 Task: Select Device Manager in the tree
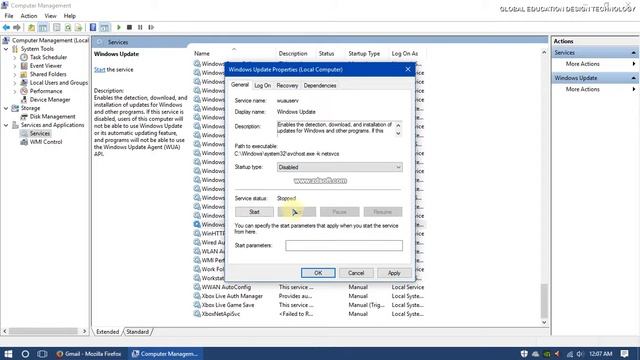pos(50,100)
